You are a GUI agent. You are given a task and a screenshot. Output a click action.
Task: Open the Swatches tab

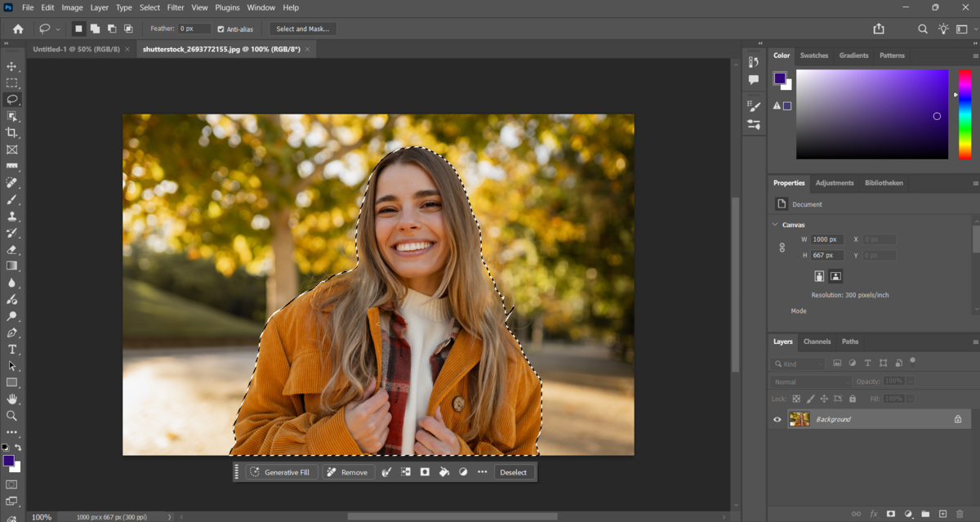[x=814, y=56]
